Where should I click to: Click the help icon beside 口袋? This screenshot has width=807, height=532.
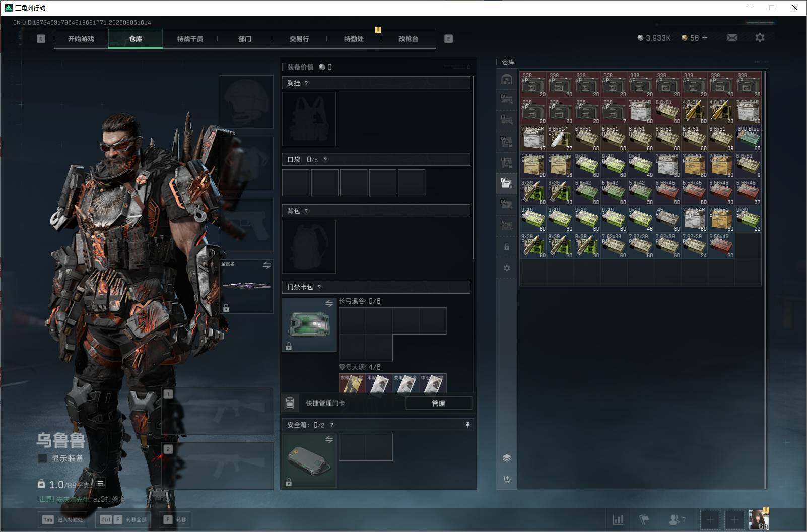pos(325,160)
